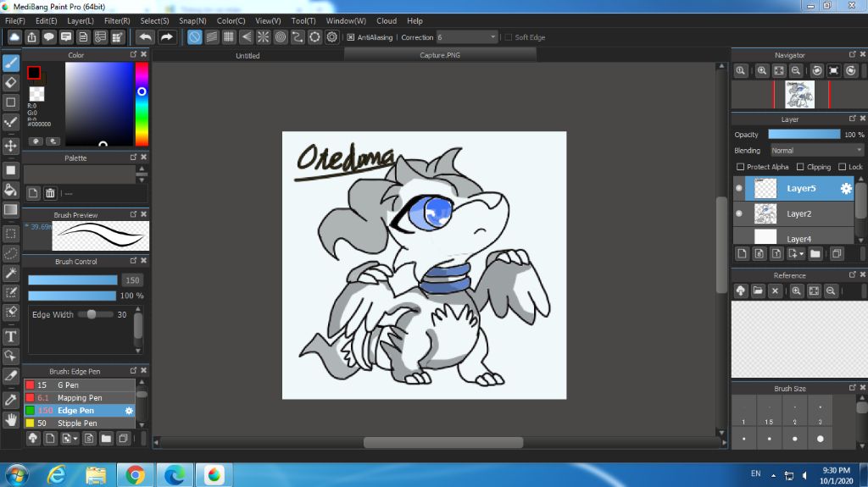868x487 pixels.
Task: Hide Layer5 visibility
Action: [739, 188]
